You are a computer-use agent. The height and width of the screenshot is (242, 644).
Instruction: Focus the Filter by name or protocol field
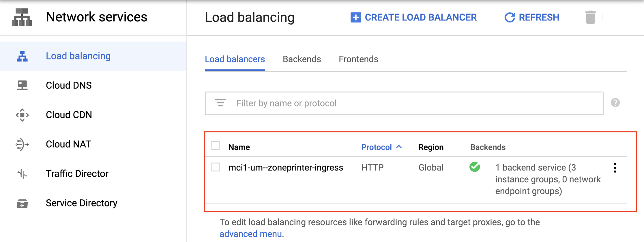(x=404, y=103)
